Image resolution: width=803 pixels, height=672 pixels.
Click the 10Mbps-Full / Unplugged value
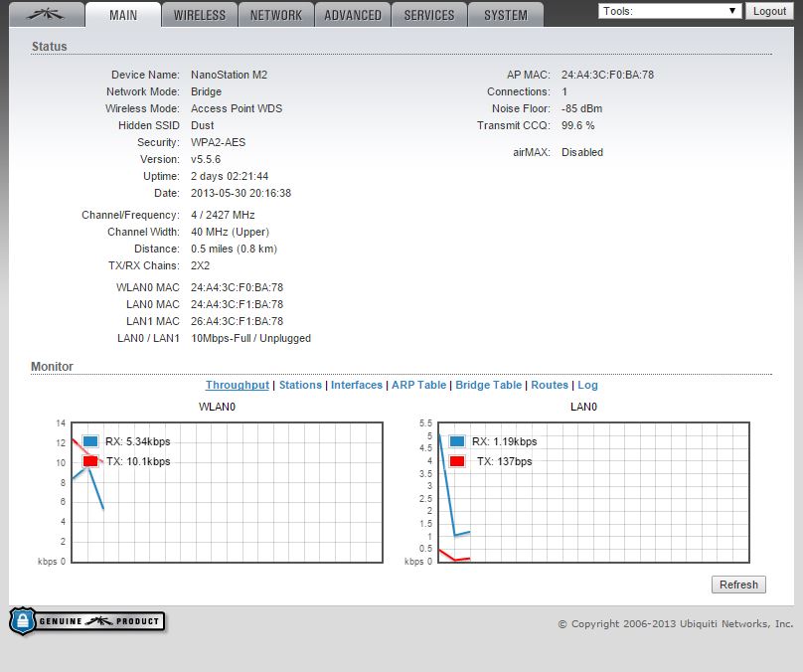250,338
